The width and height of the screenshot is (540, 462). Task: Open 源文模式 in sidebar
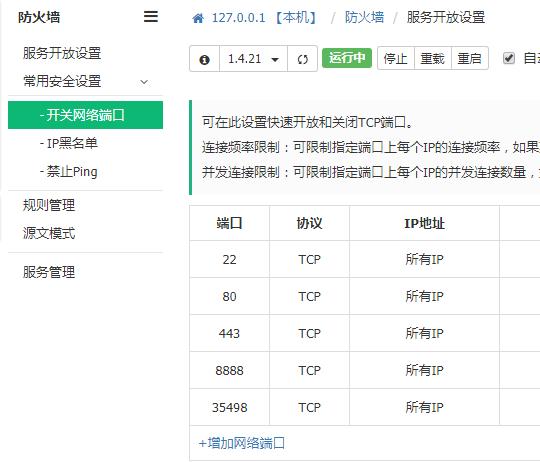click(49, 233)
